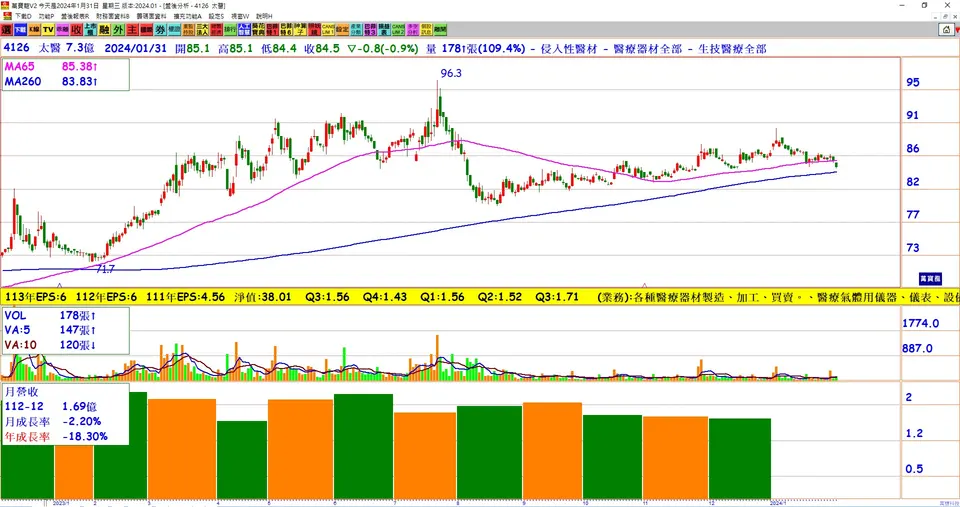This screenshot has width=960, height=507.
Task: Click the 侵入性醫材 category link
Action: (x=569, y=48)
